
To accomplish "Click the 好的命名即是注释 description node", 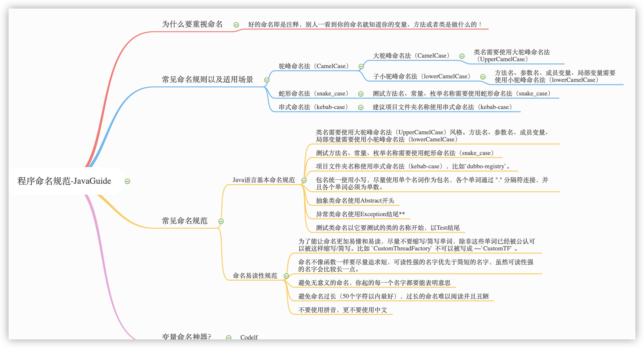I will pyautogui.click(x=365, y=25).
